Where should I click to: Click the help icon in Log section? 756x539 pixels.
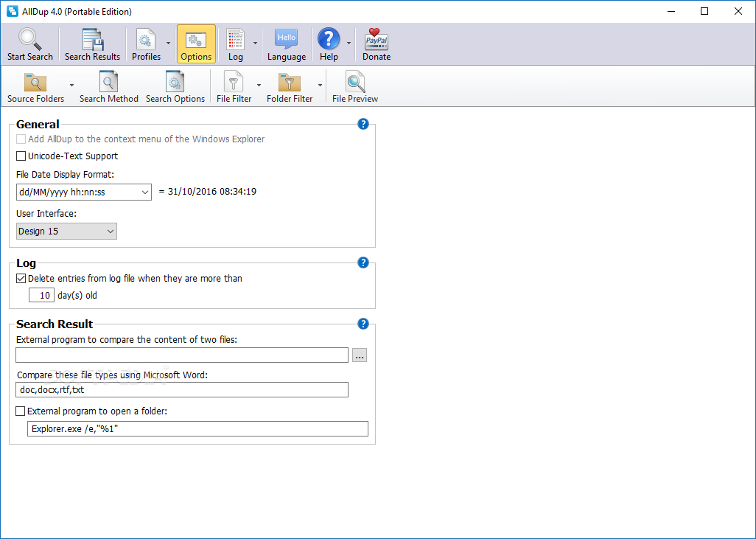(x=363, y=262)
